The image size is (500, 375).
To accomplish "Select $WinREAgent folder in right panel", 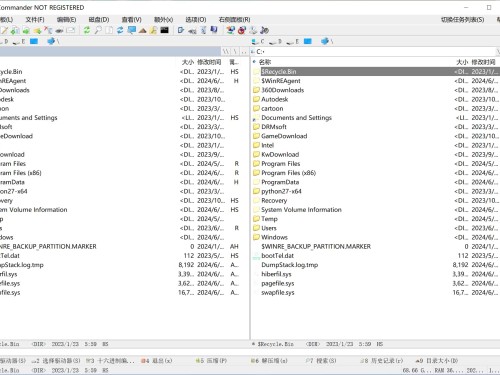I will coord(281,81).
